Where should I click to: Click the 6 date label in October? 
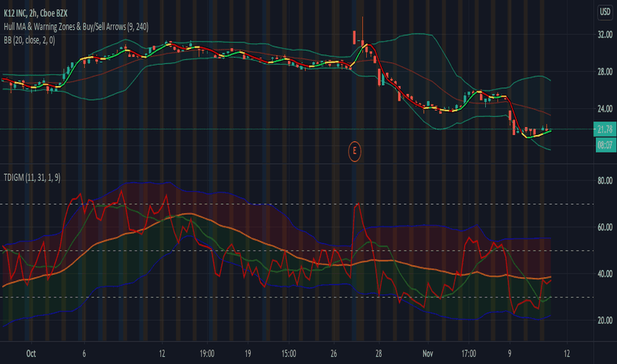[84, 353]
